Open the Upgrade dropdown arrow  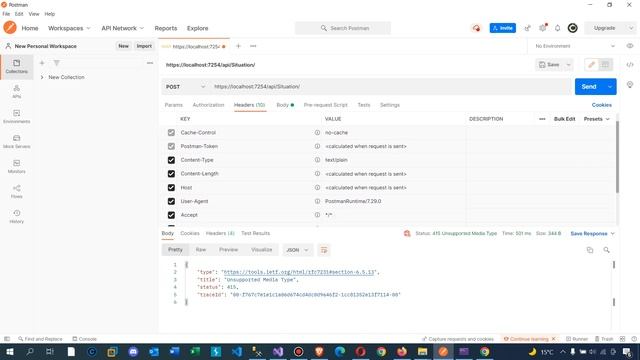(631, 28)
